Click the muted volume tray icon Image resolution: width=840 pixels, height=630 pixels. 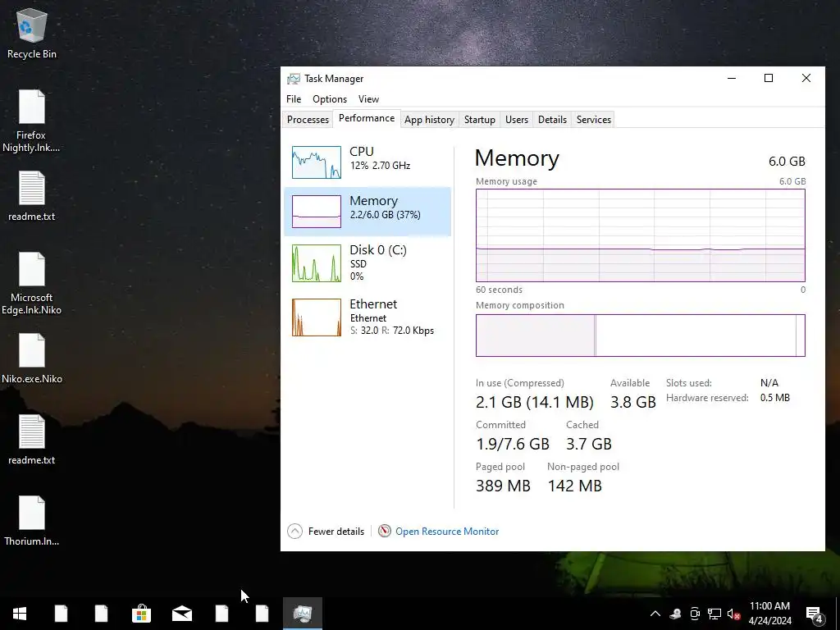[734, 614]
